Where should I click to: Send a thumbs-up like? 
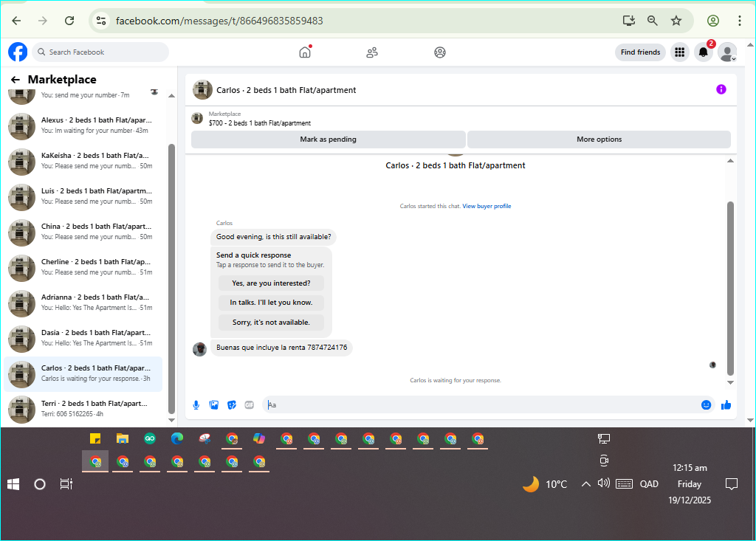pos(726,405)
